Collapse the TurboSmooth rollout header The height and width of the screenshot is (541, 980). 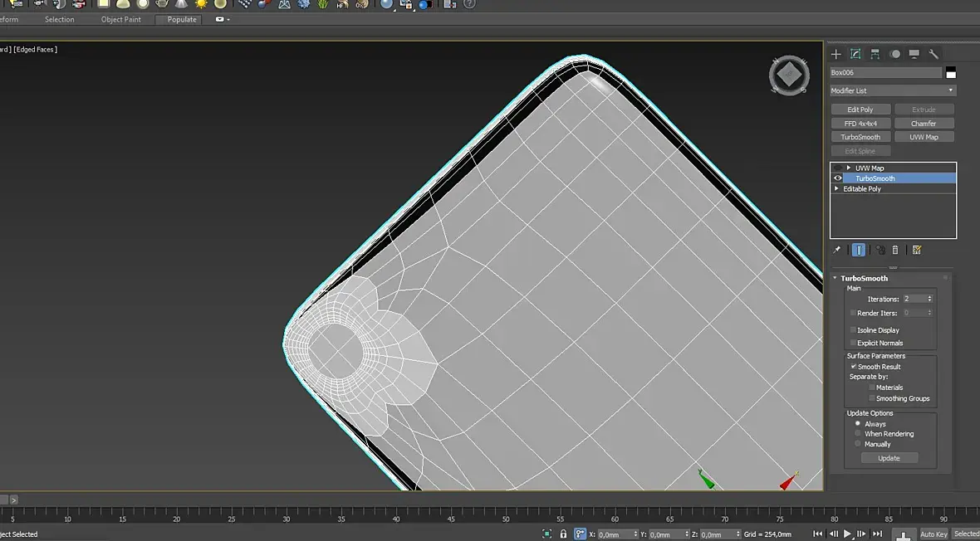864,278
